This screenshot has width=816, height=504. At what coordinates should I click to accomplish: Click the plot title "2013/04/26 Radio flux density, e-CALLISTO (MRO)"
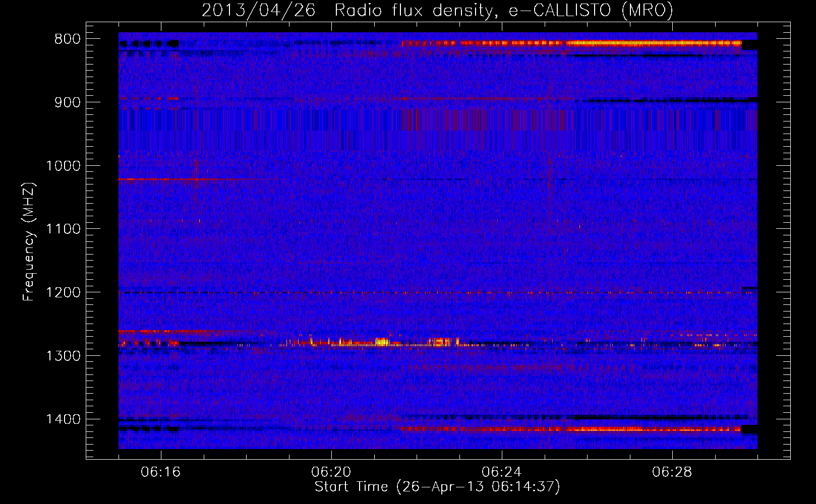pos(437,10)
